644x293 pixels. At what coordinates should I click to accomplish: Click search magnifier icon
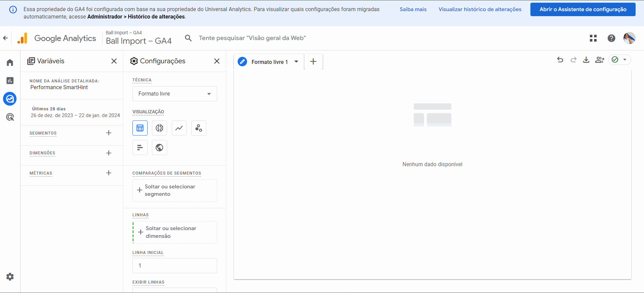pyautogui.click(x=188, y=38)
